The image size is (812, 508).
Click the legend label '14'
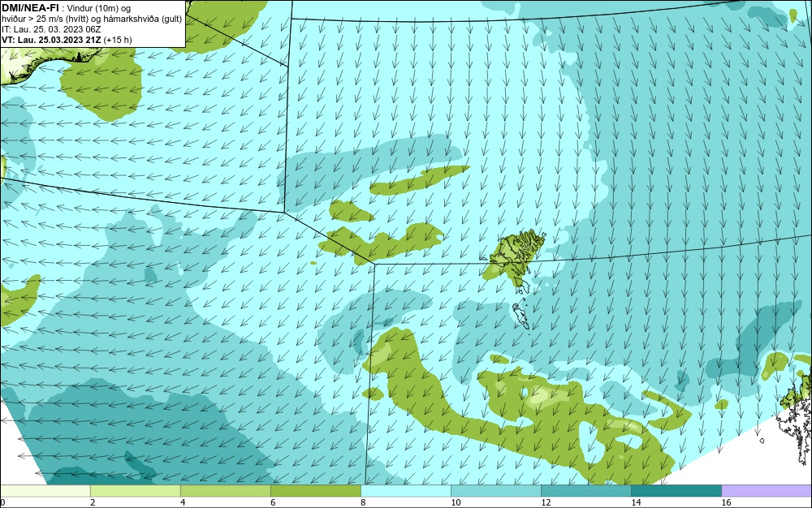tap(636, 502)
